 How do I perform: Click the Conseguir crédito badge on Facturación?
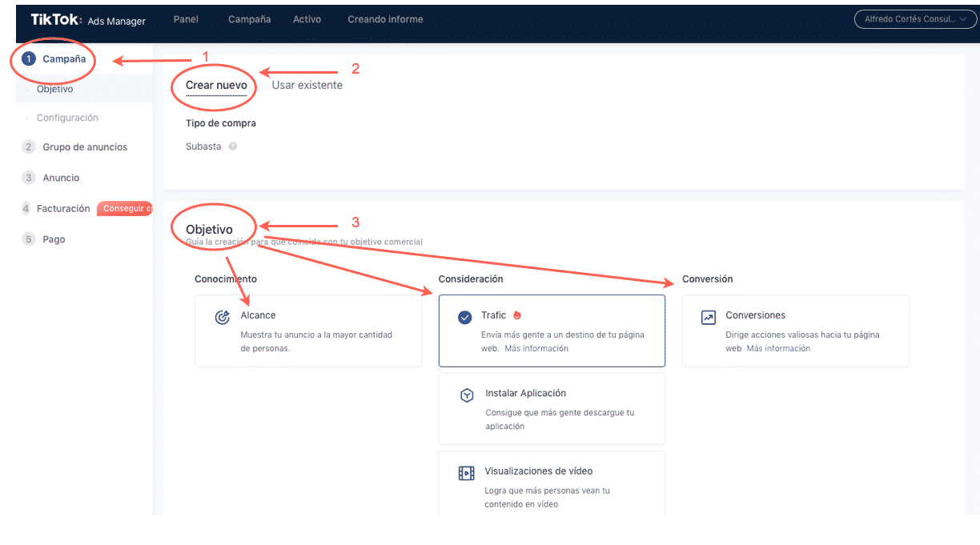(x=125, y=208)
